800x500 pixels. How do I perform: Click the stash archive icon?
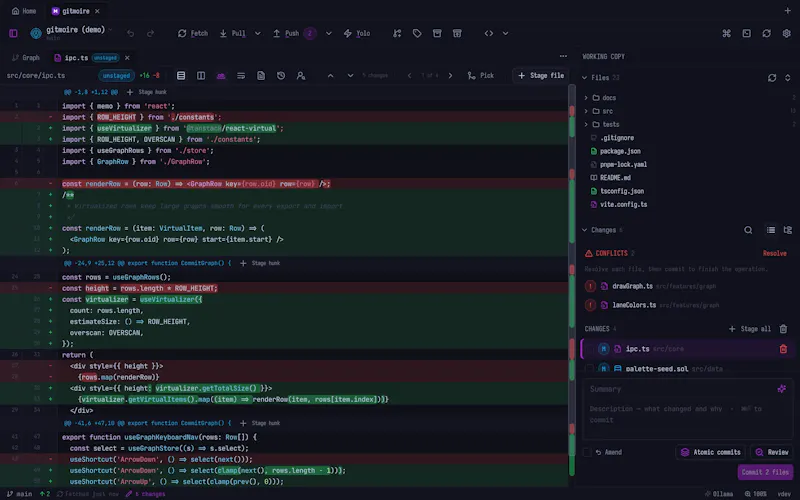coord(437,33)
